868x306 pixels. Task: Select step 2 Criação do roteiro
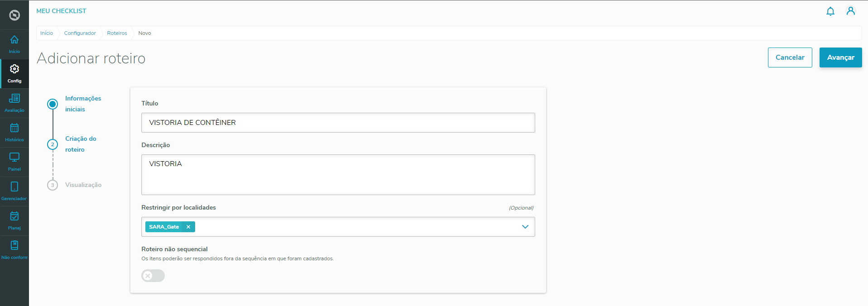pos(81,144)
